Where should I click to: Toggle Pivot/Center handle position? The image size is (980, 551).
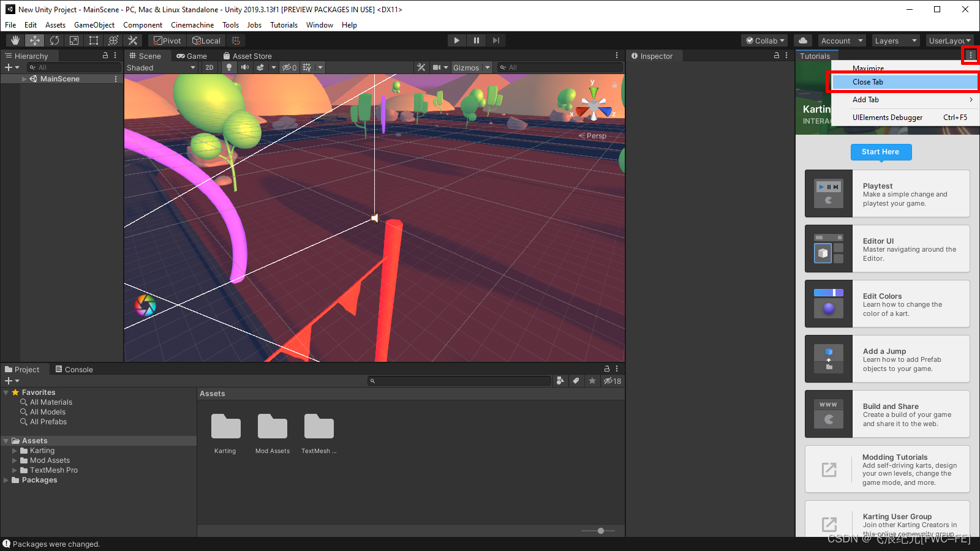pyautogui.click(x=167, y=40)
